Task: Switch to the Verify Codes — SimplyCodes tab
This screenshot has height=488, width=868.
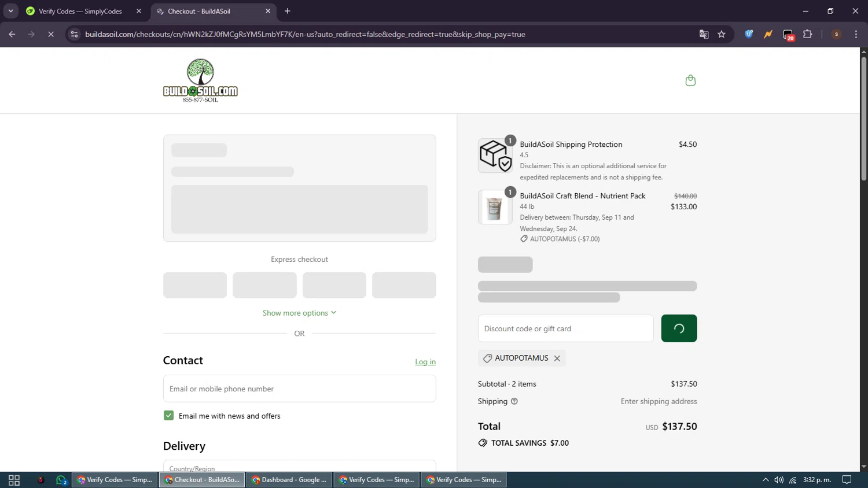Action: click(x=80, y=11)
